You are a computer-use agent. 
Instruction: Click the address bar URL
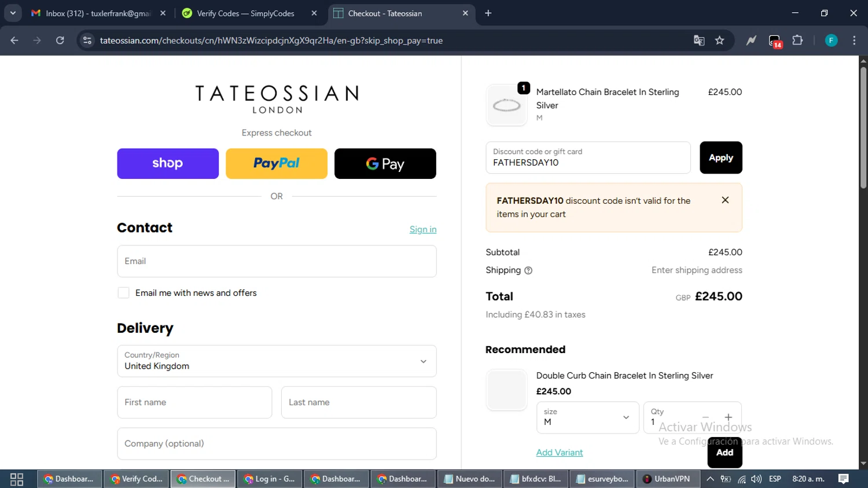coord(271,41)
